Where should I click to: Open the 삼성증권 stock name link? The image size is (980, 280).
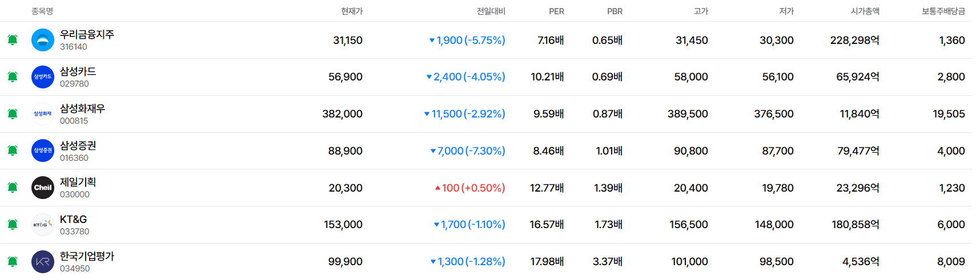(78, 145)
